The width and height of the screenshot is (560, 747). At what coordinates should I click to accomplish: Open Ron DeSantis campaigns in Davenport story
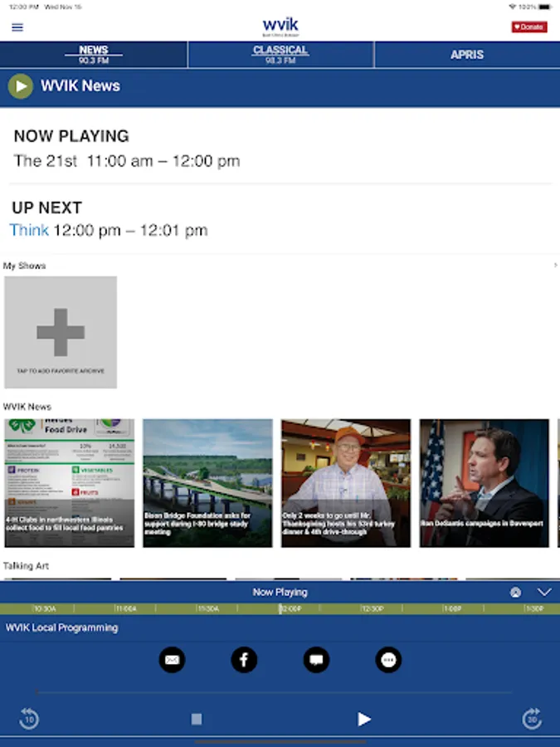[x=485, y=483]
